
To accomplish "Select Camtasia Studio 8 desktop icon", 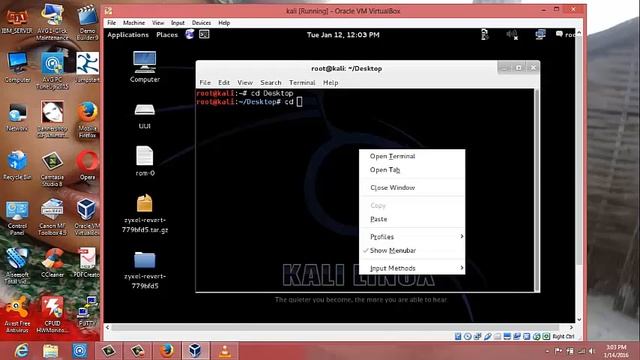I will [52, 169].
